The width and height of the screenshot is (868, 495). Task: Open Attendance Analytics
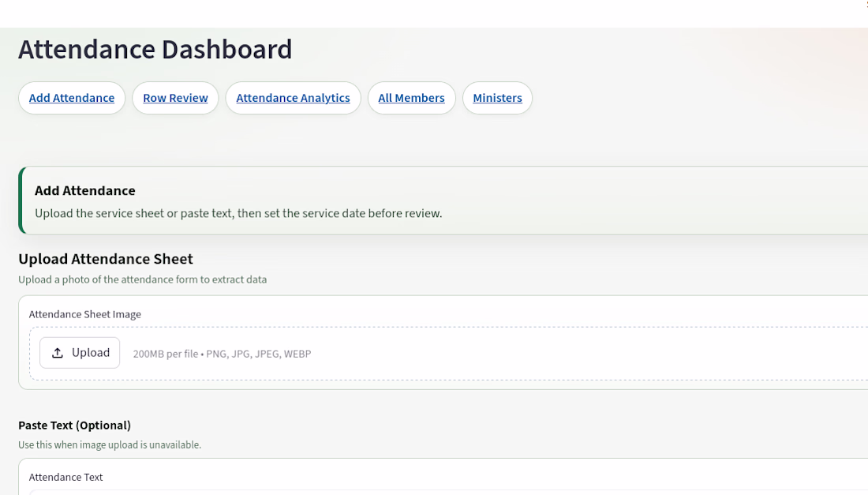293,98
